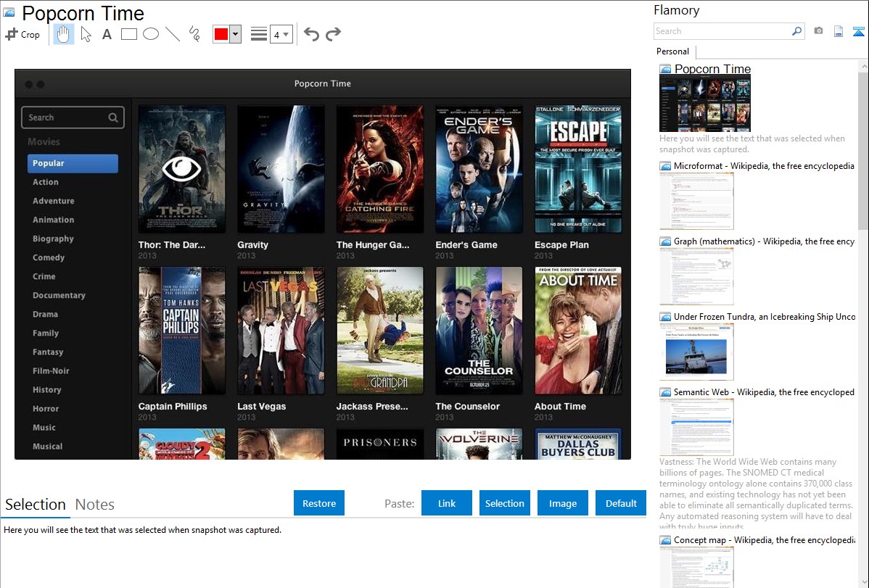Pick the ellipse shape tool
Screen dimensions: 869x588
(151, 34)
